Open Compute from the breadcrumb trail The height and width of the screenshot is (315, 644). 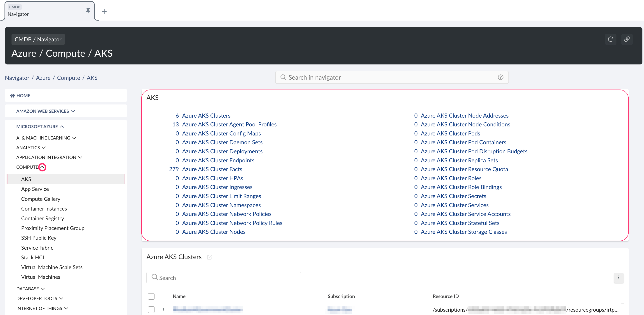[x=68, y=78]
